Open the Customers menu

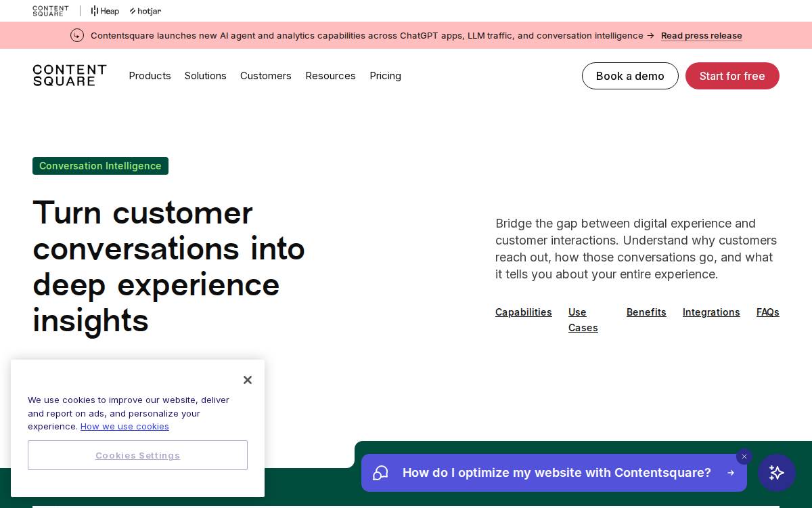pos(265,76)
